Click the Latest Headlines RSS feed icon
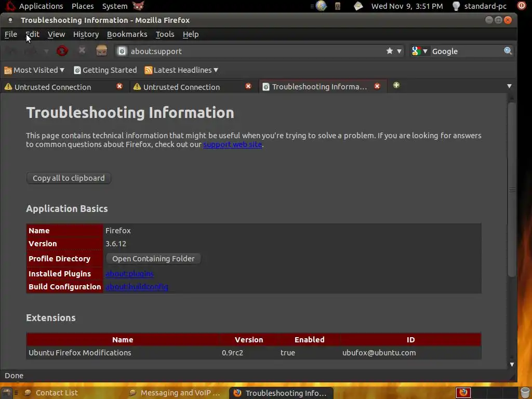Screen dimensions: 532x399 coord(148,70)
